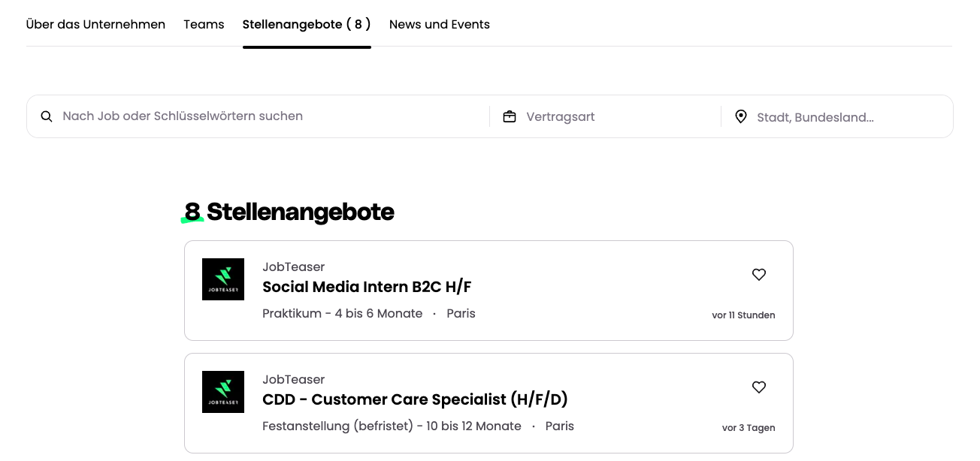Screen dimensions: 980x461
Task: Open the News und Events tab
Action: (x=440, y=24)
